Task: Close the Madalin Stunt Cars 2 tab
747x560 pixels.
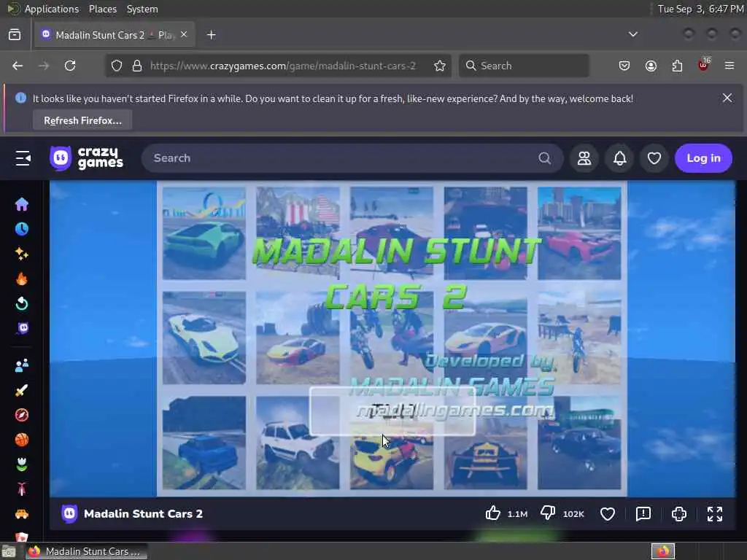Action: pos(184,34)
